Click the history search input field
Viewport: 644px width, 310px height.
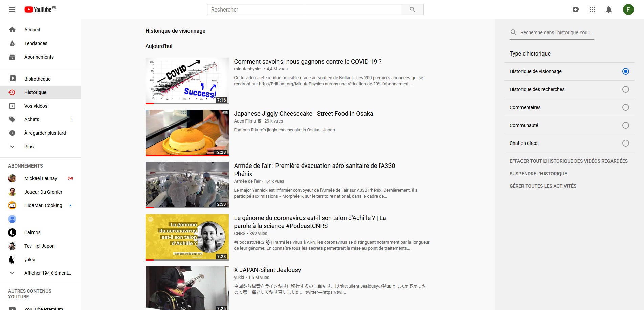(x=557, y=32)
